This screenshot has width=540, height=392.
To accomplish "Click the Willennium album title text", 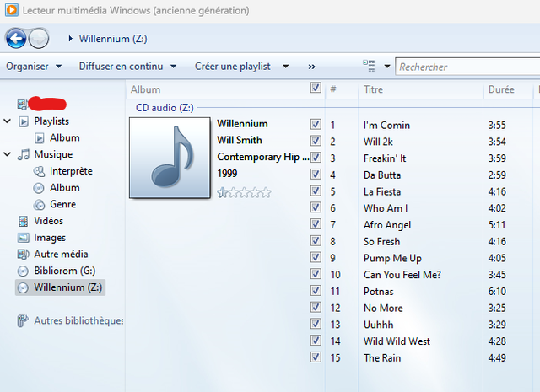I will click(x=242, y=124).
